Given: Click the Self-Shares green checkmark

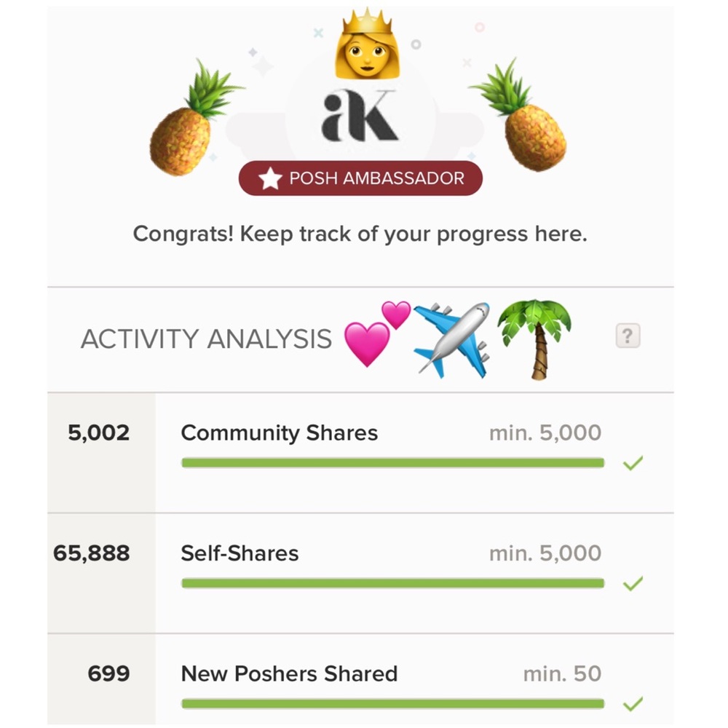Looking at the screenshot, I should click(633, 583).
